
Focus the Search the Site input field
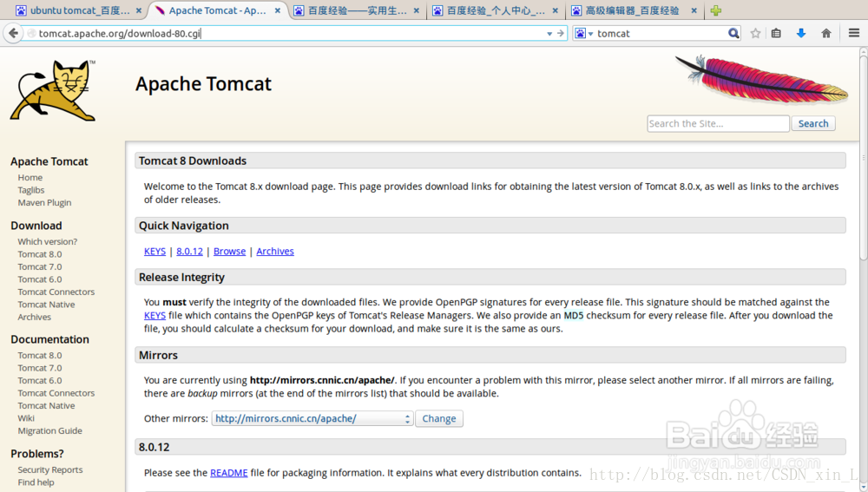(x=718, y=123)
